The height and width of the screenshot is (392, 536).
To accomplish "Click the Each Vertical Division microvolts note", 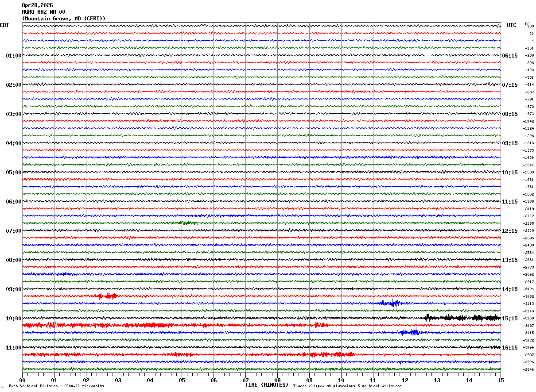I will [56, 386].
